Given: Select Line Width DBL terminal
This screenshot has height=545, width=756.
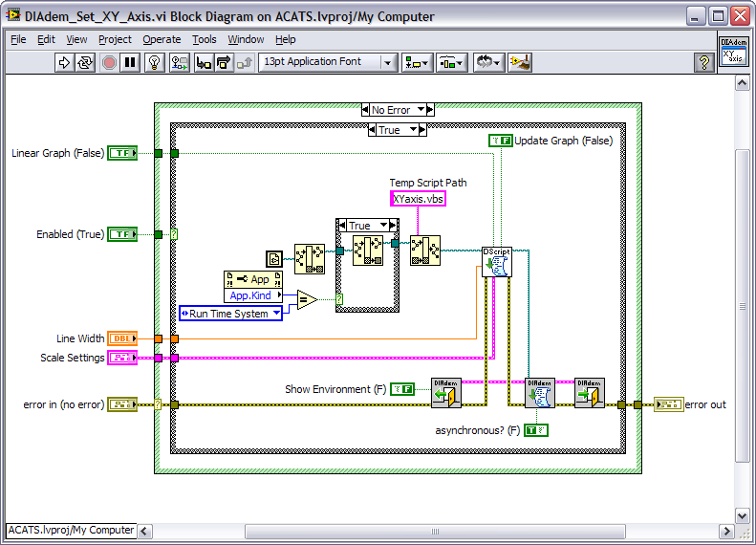Looking at the screenshot, I should coord(122,338).
